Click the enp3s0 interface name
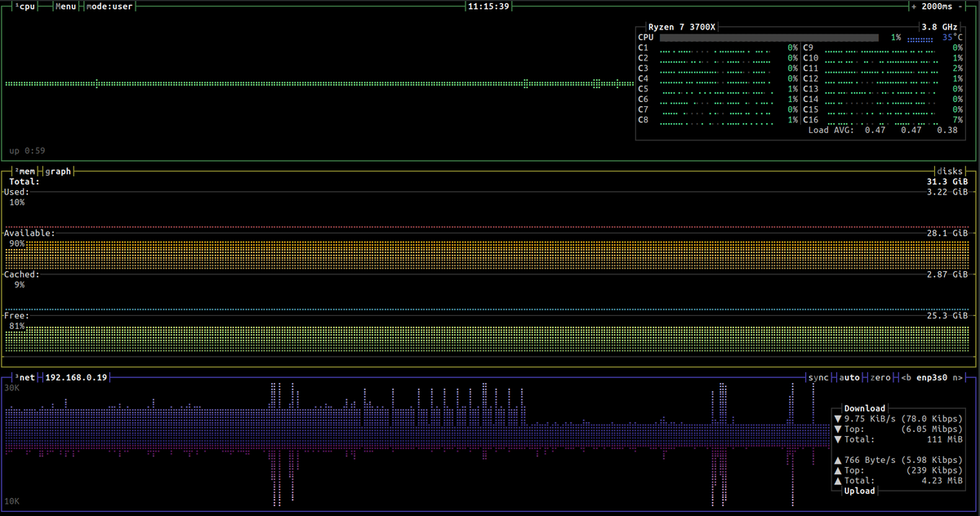The image size is (980, 516). [x=933, y=378]
